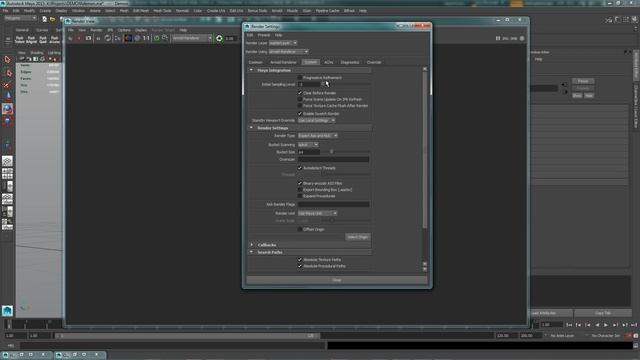640x360 pixels.
Task: Toggle the Offset Origin checkbox
Action: pos(300,229)
